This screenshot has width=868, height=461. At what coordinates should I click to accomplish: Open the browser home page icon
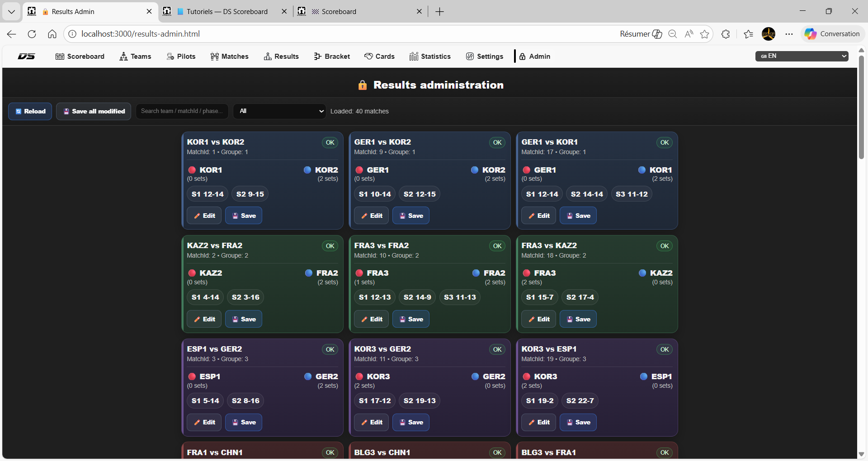(52, 34)
